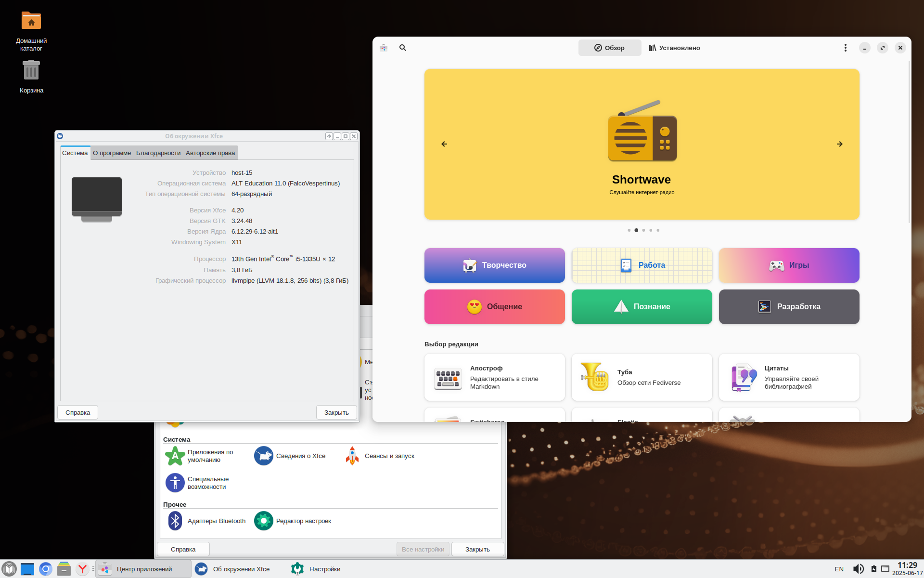This screenshot has height=578, width=924.
Task: Open file manager from the panel
Action: [64, 569]
